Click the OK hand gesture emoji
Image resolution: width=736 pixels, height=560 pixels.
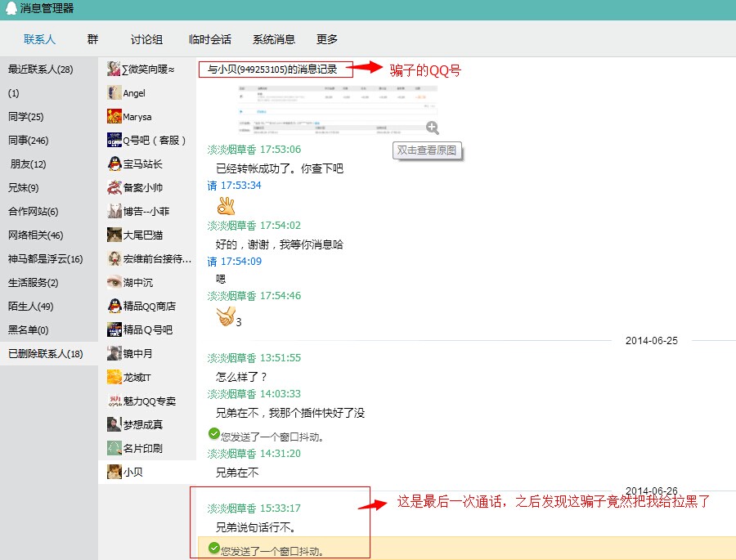tap(226, 205)
